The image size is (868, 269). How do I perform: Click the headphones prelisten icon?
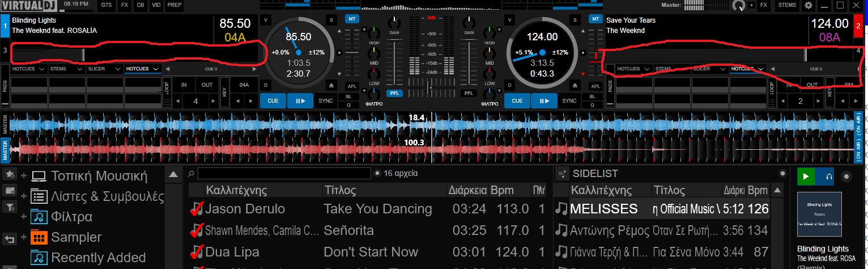click(830, 176)
